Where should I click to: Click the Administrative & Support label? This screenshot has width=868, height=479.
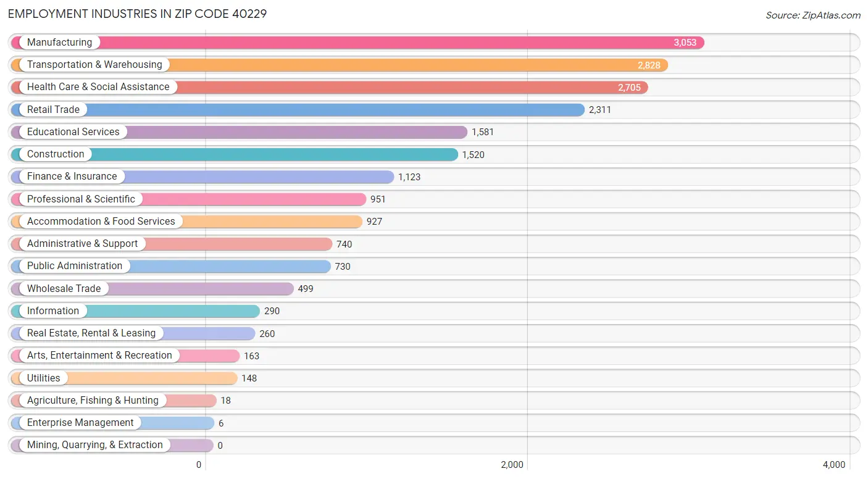(x=82, y=244)
